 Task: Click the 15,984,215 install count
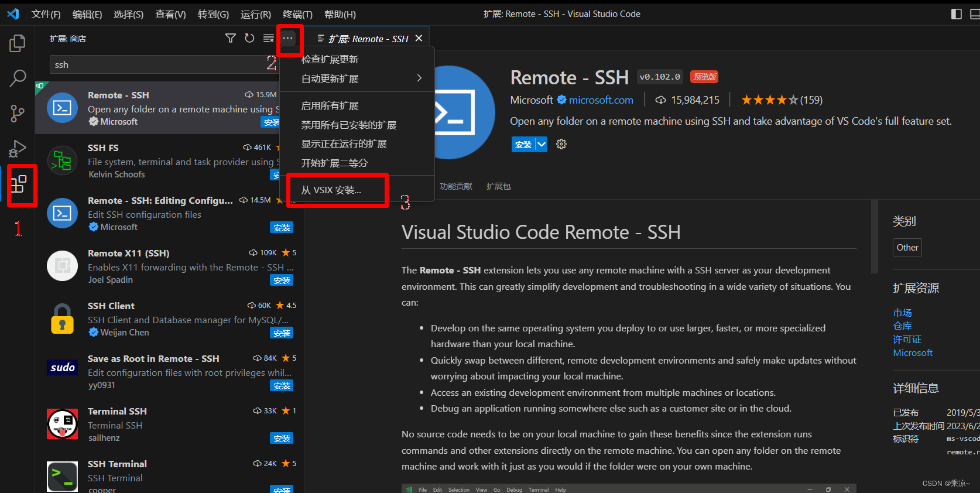click(x=695, y=100)
